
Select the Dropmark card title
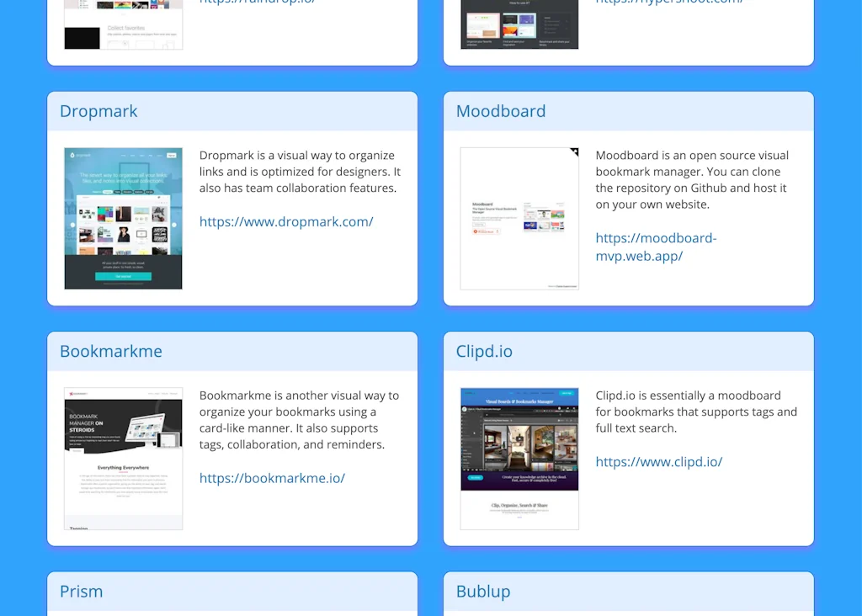click(98, 110)
